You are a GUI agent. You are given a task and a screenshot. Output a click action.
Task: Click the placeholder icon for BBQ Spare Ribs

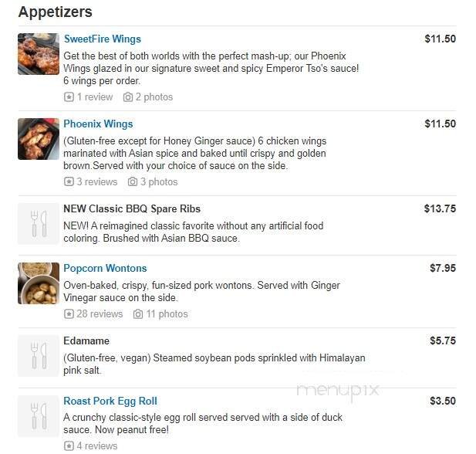tap(39, 224)
